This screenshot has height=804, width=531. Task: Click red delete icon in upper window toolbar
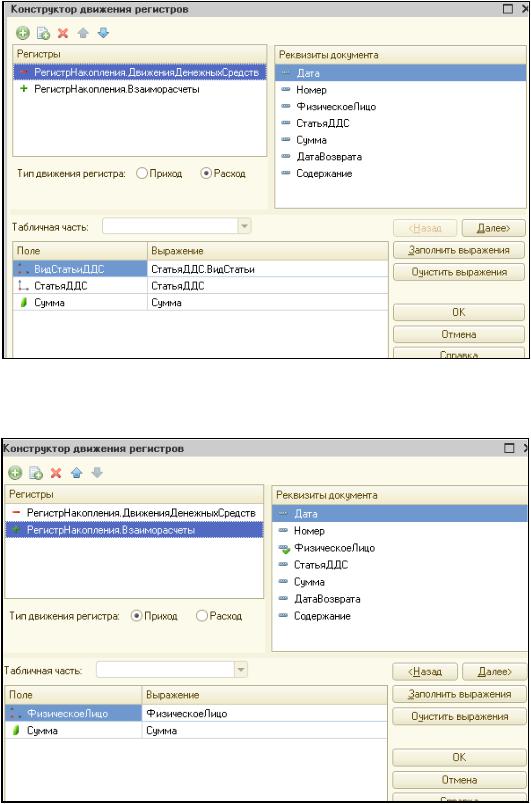pos(63,33)
